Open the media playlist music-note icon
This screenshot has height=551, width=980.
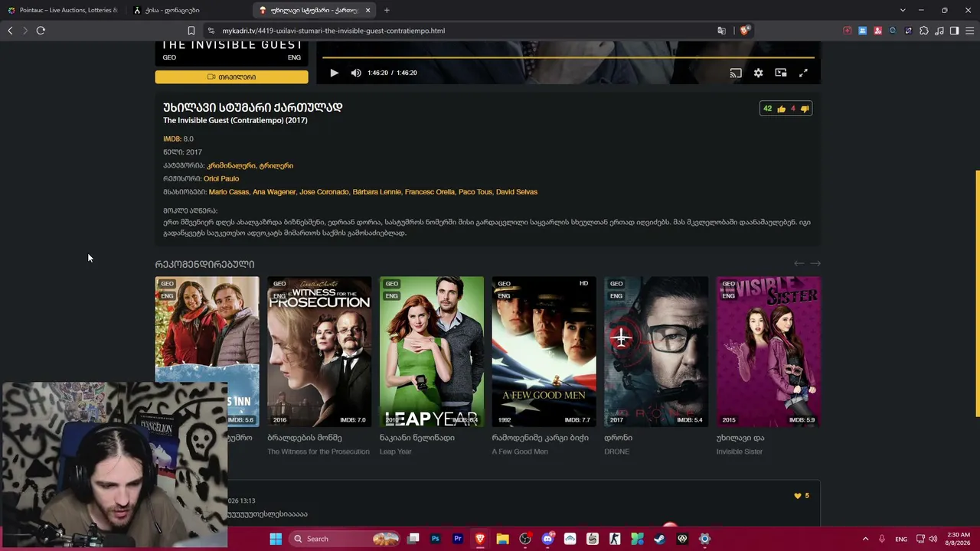(x=939, y=31)
